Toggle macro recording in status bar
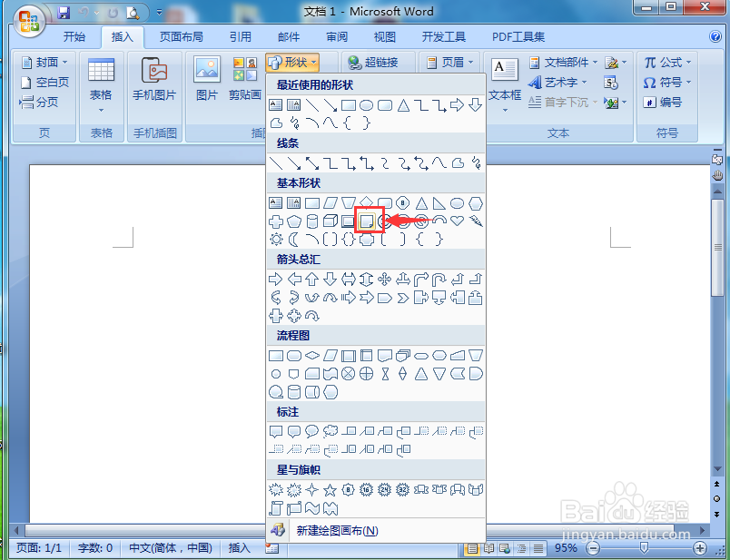 [272, 549]
